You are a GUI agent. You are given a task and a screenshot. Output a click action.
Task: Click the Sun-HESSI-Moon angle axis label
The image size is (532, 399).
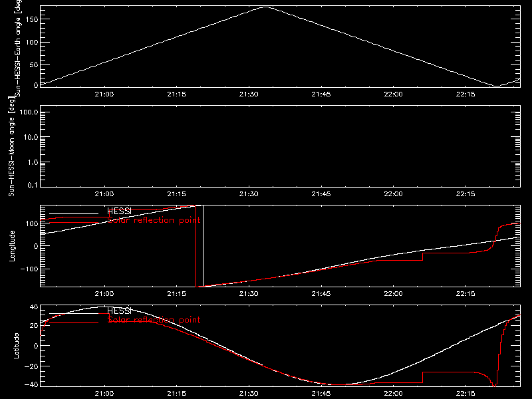(11, 146)
